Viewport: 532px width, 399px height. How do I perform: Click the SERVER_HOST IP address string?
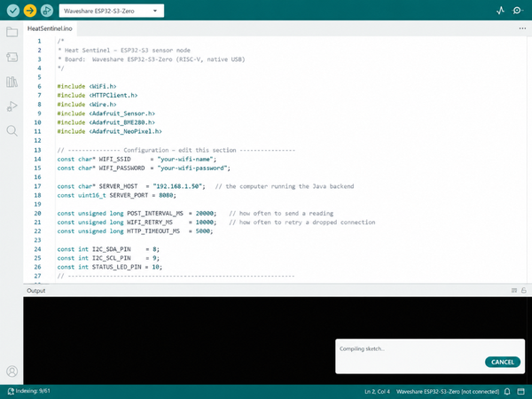point(177,186)
